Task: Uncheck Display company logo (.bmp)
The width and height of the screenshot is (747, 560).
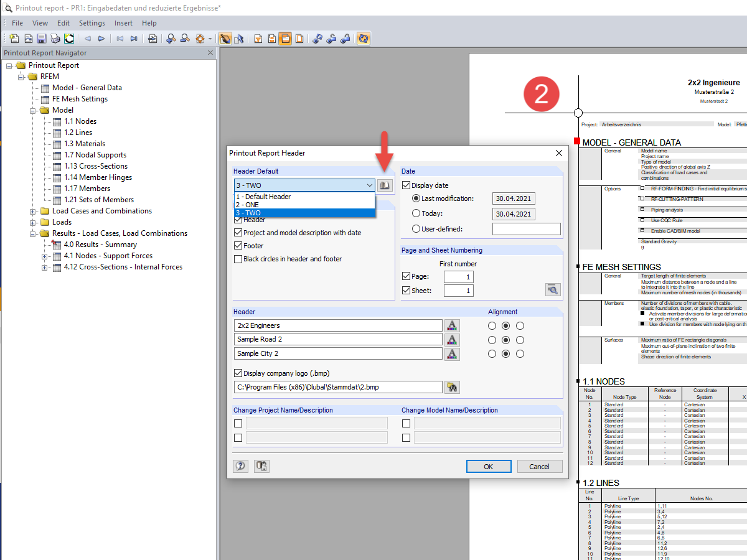Action: 238,373
